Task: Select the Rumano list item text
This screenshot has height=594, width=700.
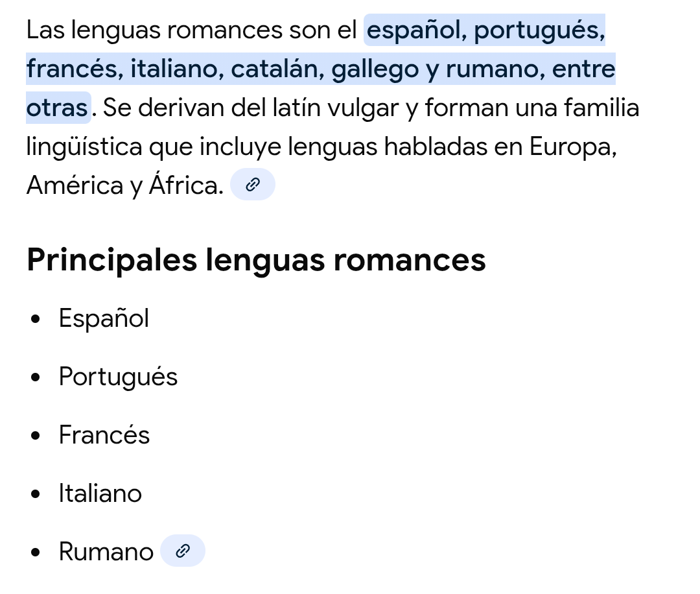Action: (106, 552)
